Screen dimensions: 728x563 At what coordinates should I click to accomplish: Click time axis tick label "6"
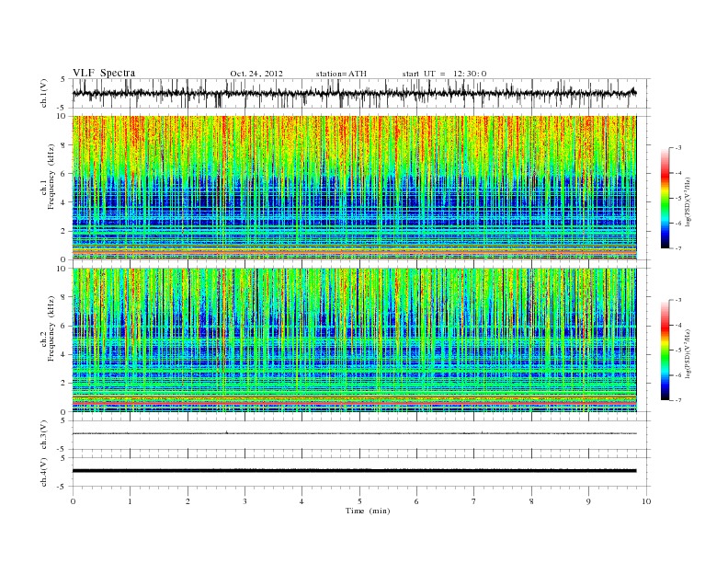[416, 501]
